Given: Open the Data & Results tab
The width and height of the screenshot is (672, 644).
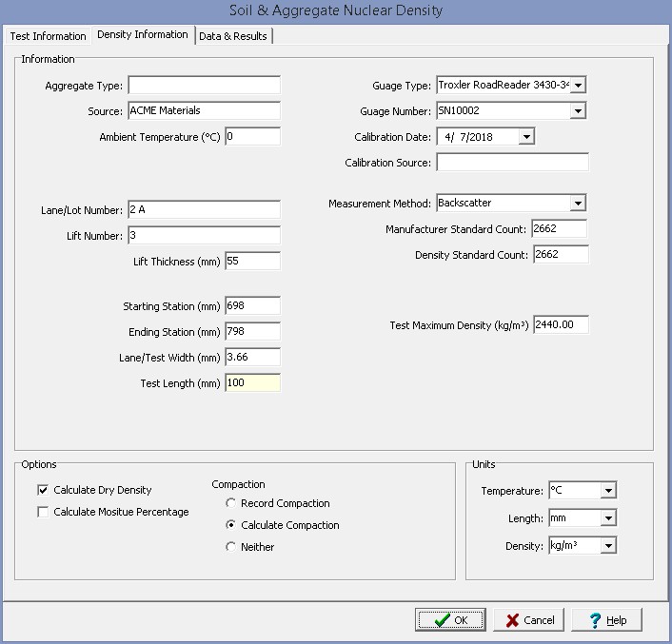Looking at the screenshot, I should (x=234, y=36).
